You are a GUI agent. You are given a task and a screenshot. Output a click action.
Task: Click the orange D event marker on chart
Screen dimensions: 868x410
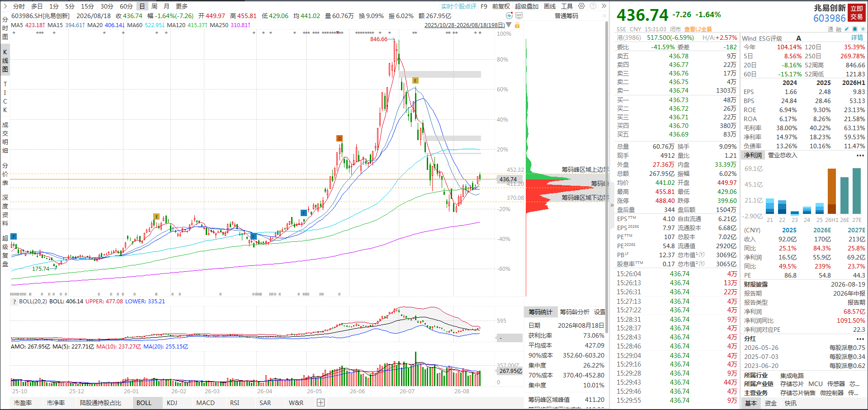click(340, 138)
